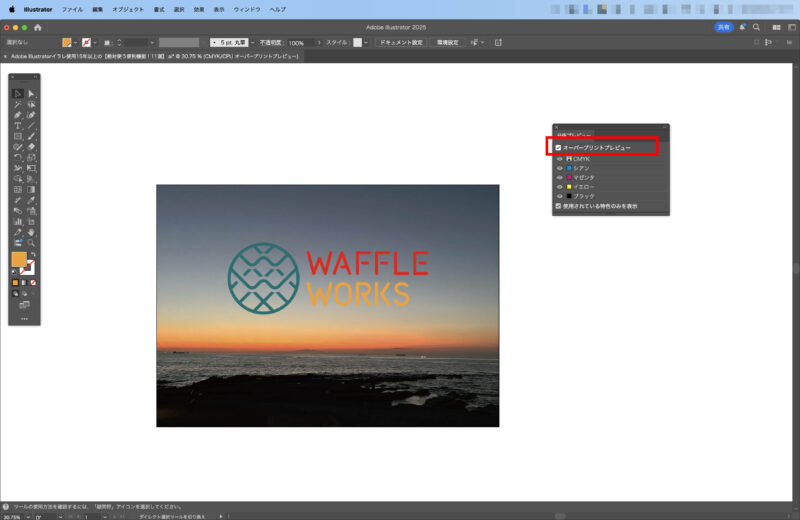Click the blue 共有 share button
800x520 pixels.
click(722, 27)
